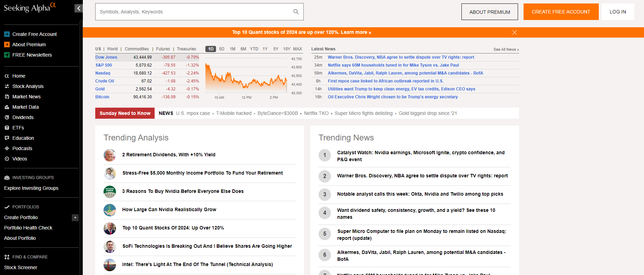Image resolution: width=644 pixels, height=275 pixels.
Task: Open the Dow Jones quote link
Action: click(x=106, y=57)
